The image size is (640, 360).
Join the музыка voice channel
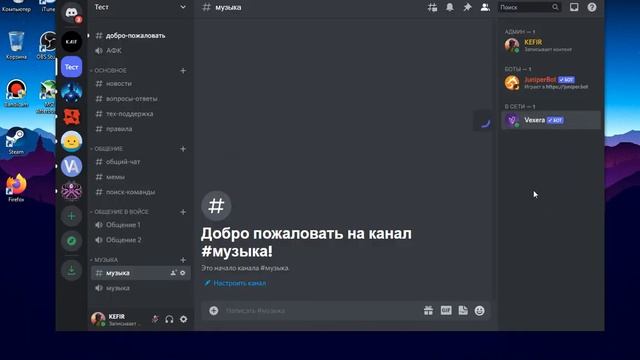(140, 288)
